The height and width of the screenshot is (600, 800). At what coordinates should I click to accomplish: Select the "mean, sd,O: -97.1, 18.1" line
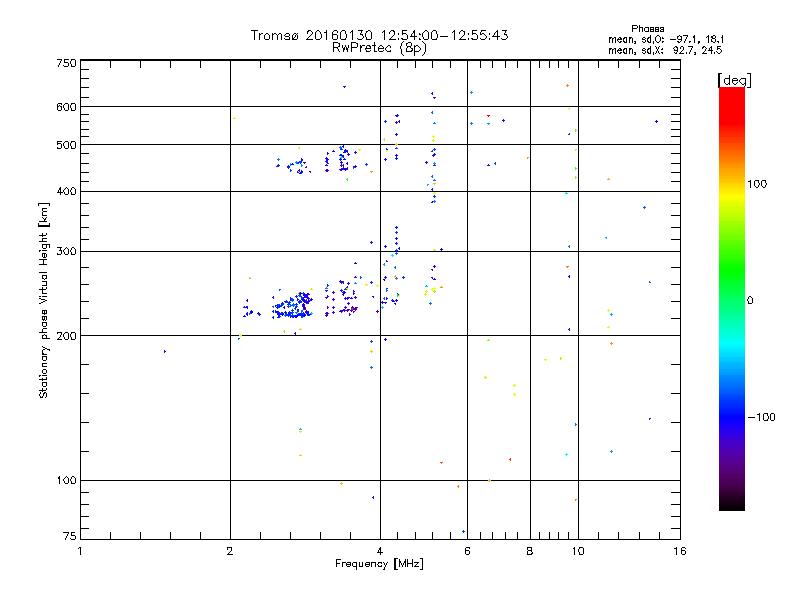click(x=665, y=39)
